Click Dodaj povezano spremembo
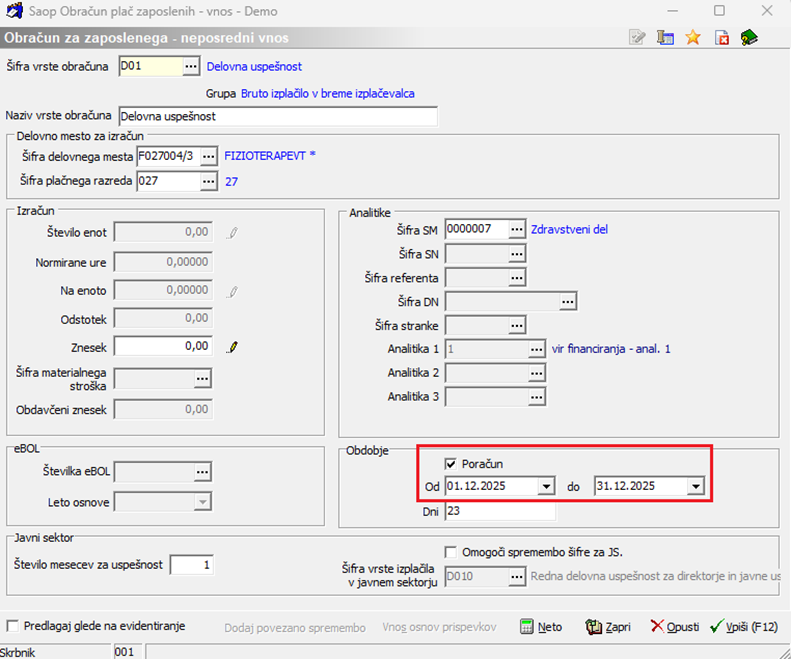 tap(295, 628)
